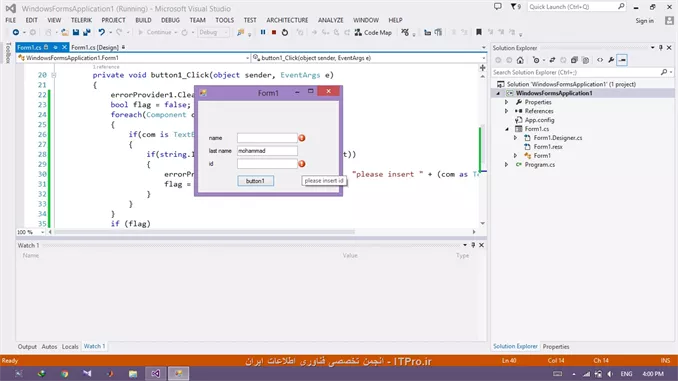Open notifications flag icon

coord(515,6)
